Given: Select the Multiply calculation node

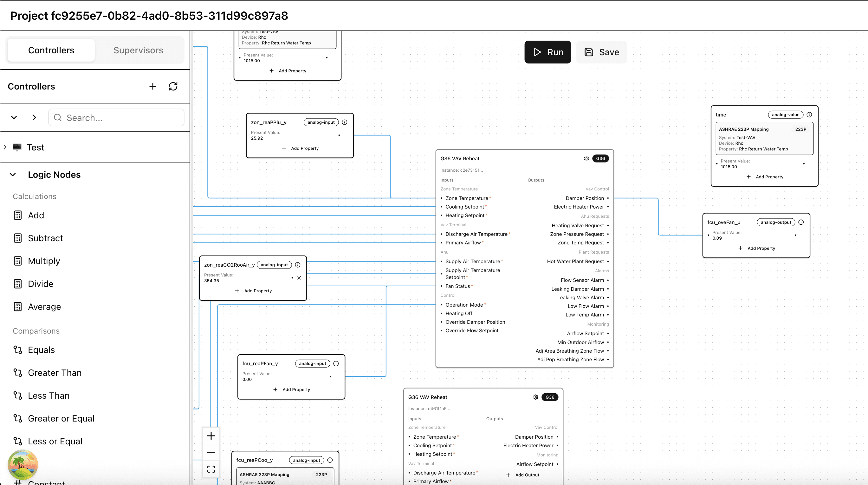Looking at the screenshot, I should tap(44, 261).
